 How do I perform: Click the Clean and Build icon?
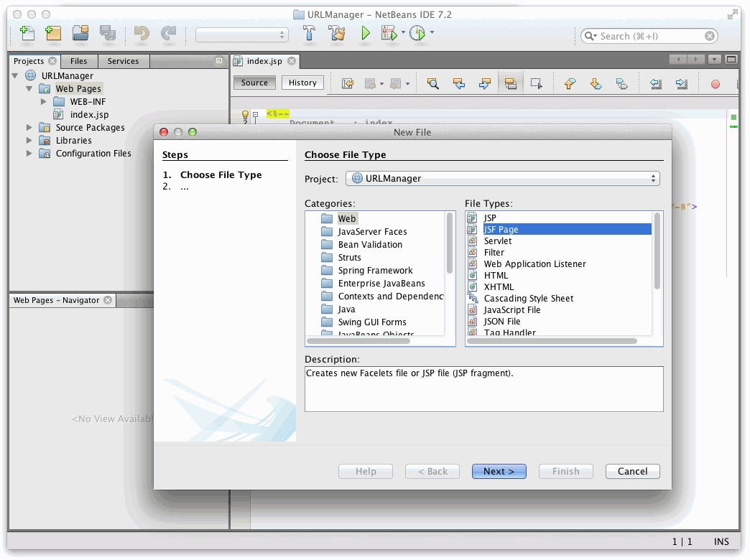[x=337, y=33]
